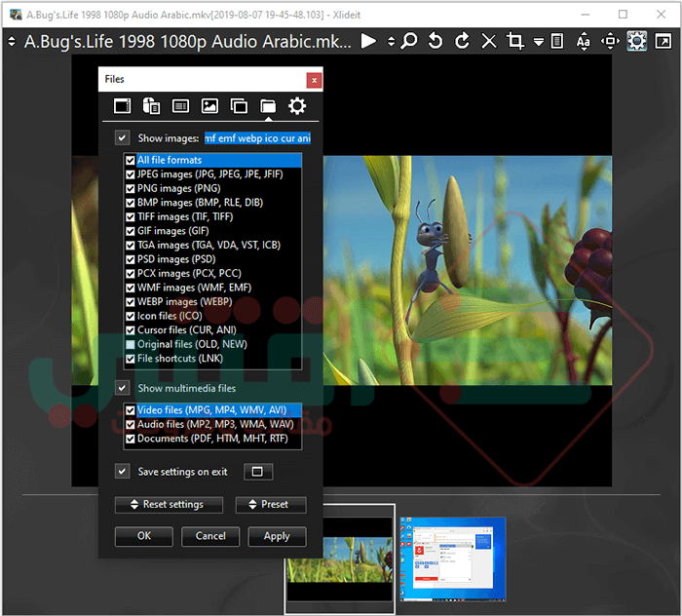Start slideshow with the play icon
The image size is (682, 616).
(368, 42)
